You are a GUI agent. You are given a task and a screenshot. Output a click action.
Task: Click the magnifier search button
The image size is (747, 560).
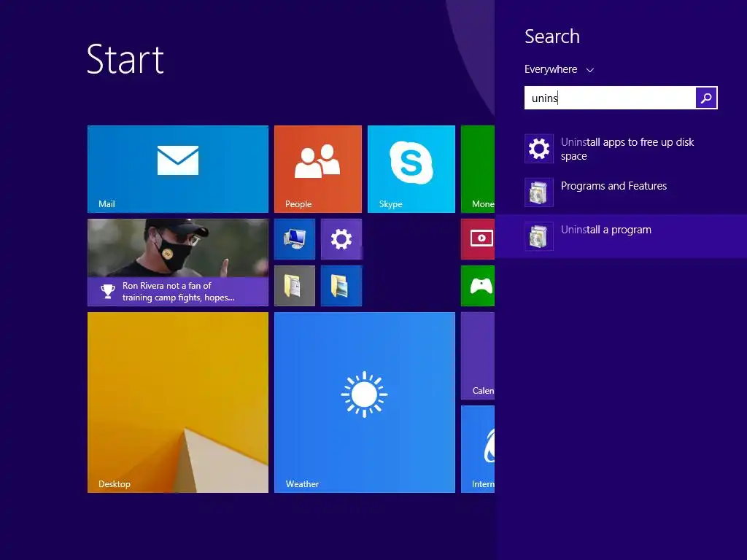(706, 98)
